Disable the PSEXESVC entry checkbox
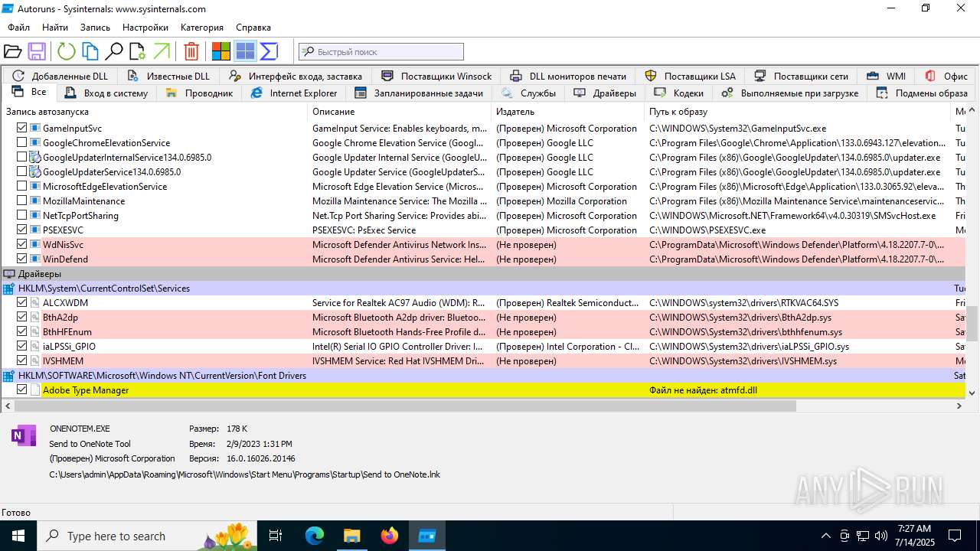The width and height of the screenshot is (980, 551). pyautogui.click(x=21, y=230)
